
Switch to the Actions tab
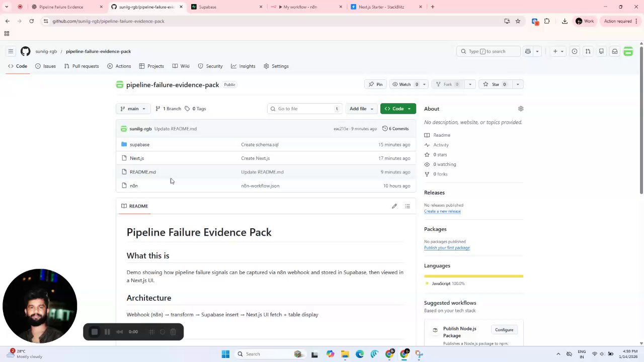tap(119, 66)
